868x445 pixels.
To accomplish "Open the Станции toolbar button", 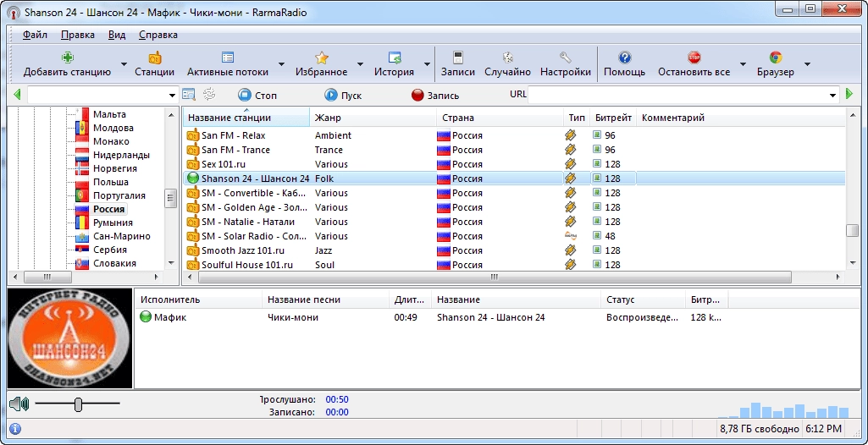I will (154, 64).
